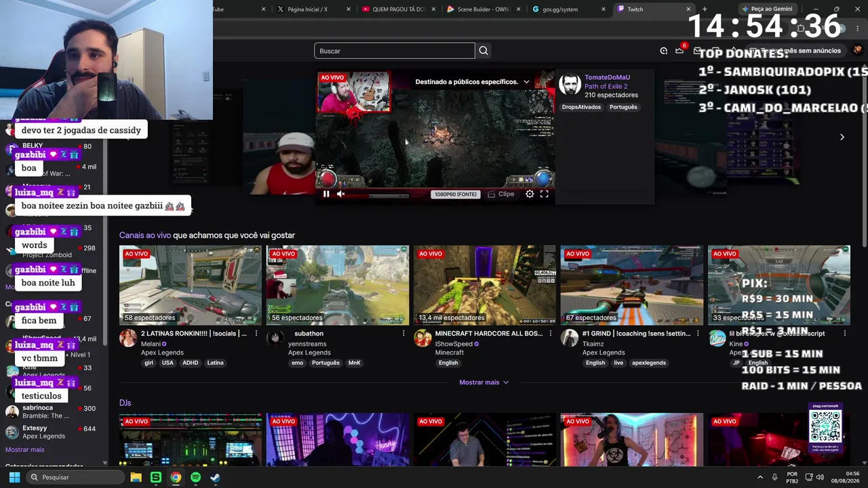Unmute the featured stream volume icon

(x=341, y=194)
